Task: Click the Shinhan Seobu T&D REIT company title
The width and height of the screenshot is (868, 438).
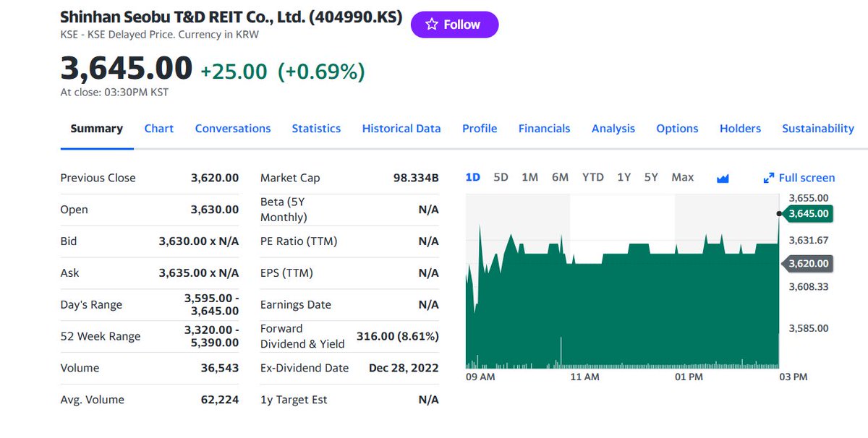Action: [x=231, y=17]
